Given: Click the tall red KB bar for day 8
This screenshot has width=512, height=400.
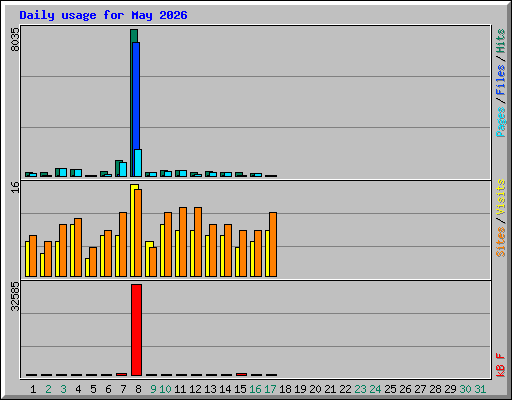Looking at the screenshot, I should pyautogui.click(x=136, y=330).
